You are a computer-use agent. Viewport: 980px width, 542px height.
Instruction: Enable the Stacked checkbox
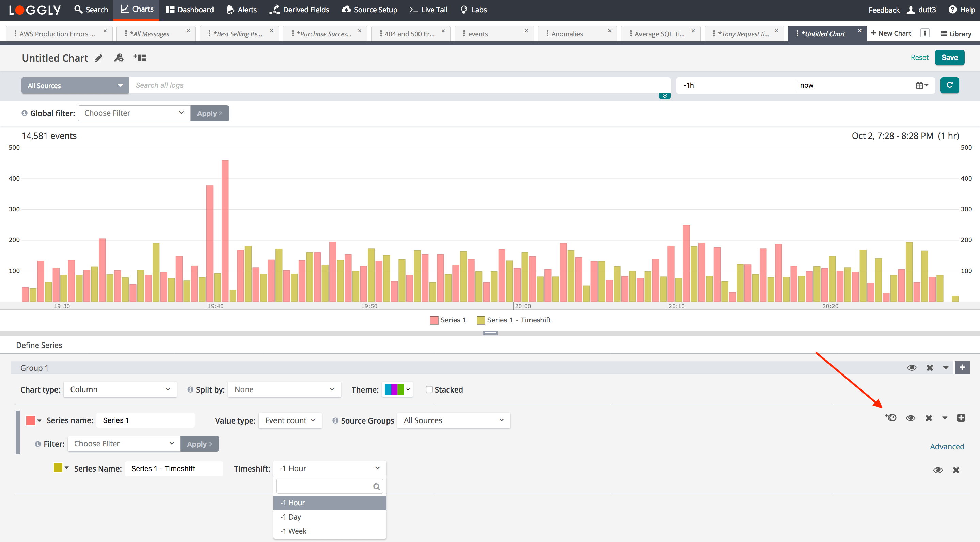point(429,389)
